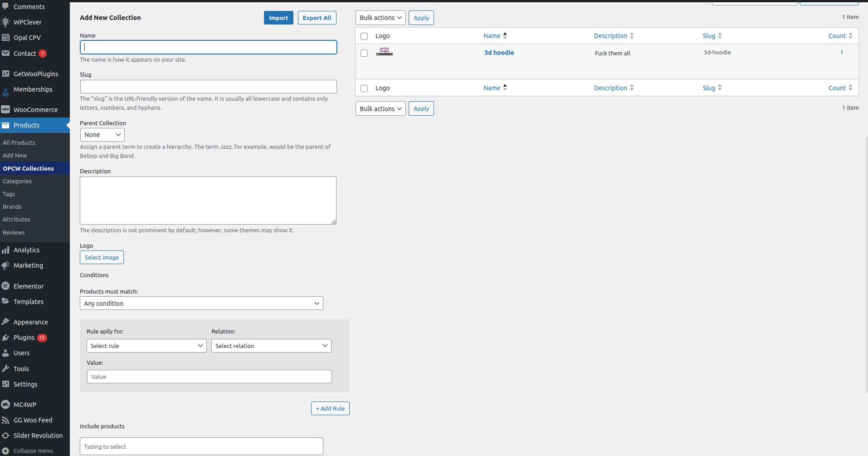
Task: Open the Tags submenu item
Action: 9,194
